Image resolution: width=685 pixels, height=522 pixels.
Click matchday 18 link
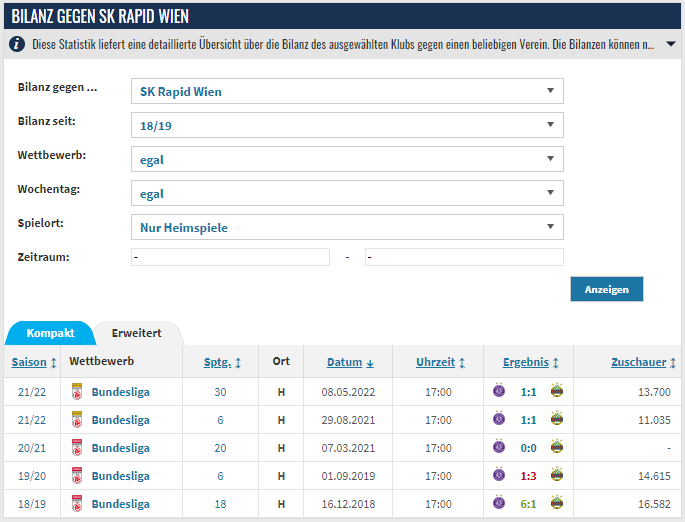220,504
